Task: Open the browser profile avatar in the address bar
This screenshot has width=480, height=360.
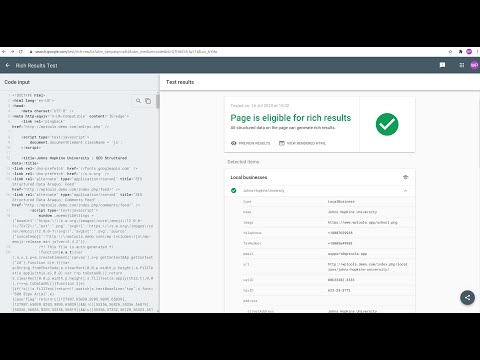Action: click(469, 52)
